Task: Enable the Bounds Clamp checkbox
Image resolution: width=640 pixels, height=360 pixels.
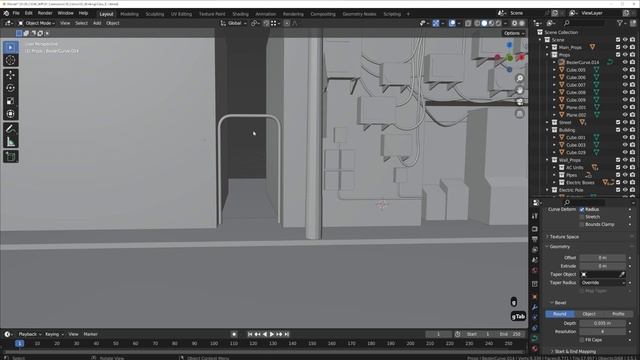Action: [582, 224]
